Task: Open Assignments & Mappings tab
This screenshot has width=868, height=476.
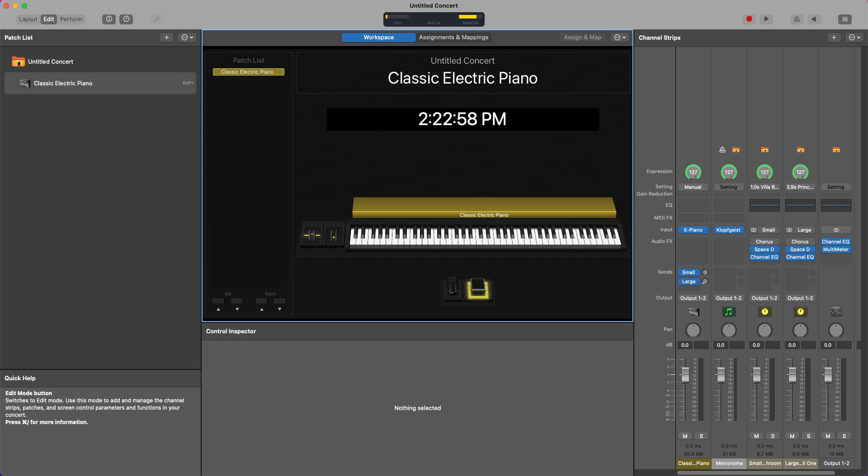Action: tap(453, 37)
